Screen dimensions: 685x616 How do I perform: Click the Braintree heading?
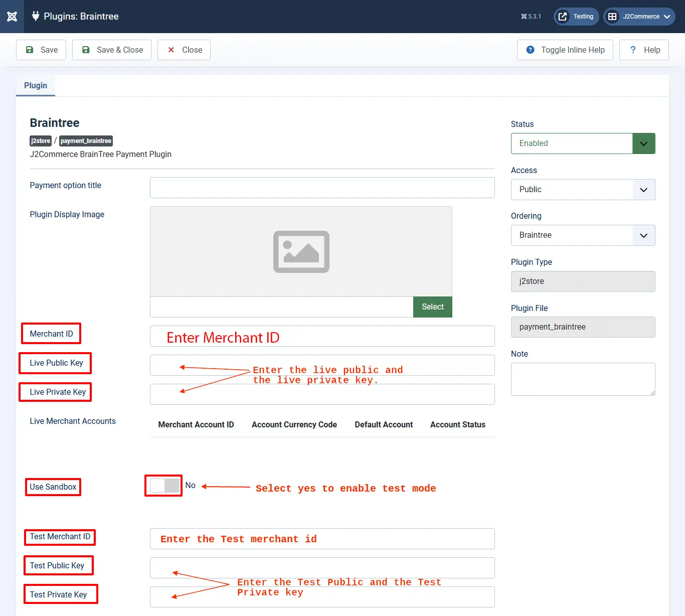(x=55, y=123)
